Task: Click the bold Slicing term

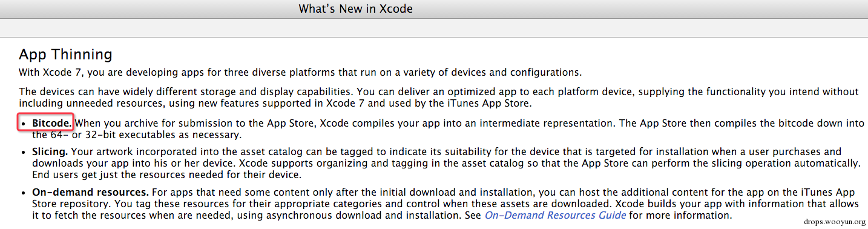Action: pos(50,152)
